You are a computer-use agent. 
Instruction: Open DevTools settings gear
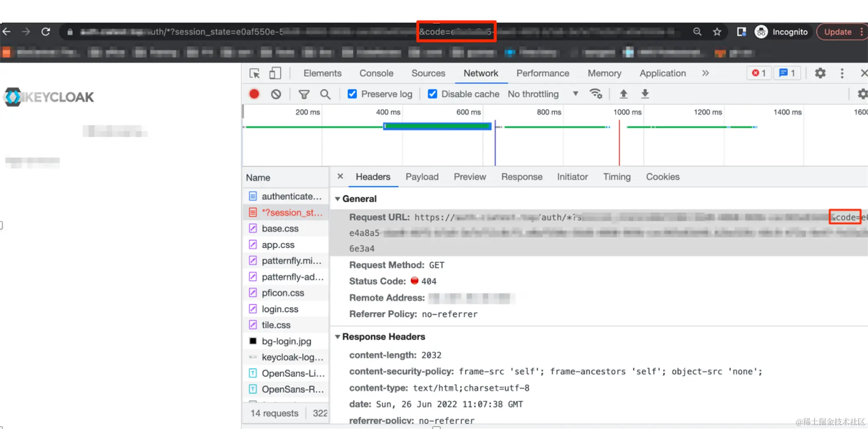[x=820, y=73]
